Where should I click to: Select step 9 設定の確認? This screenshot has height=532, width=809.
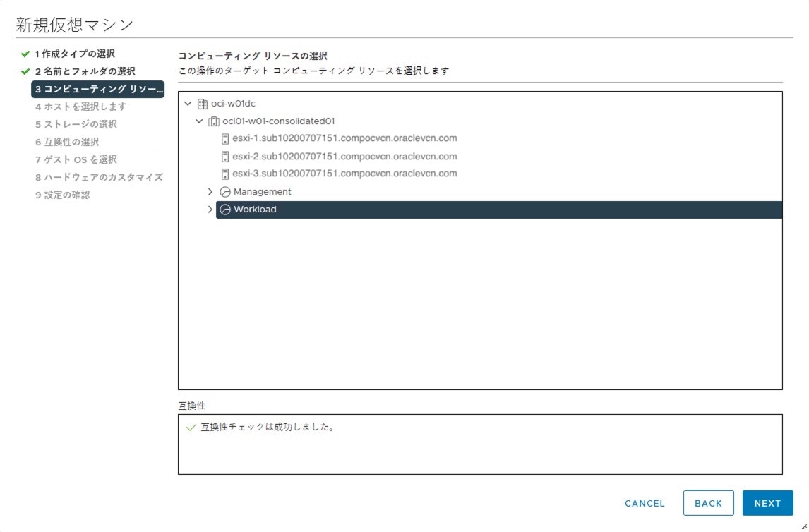coord(62,195)
